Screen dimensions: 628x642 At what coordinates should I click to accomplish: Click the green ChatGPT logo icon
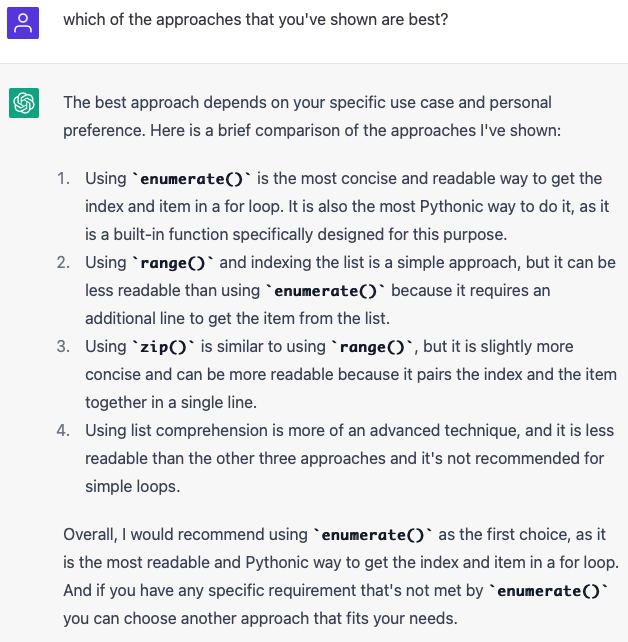click(24, 103)
